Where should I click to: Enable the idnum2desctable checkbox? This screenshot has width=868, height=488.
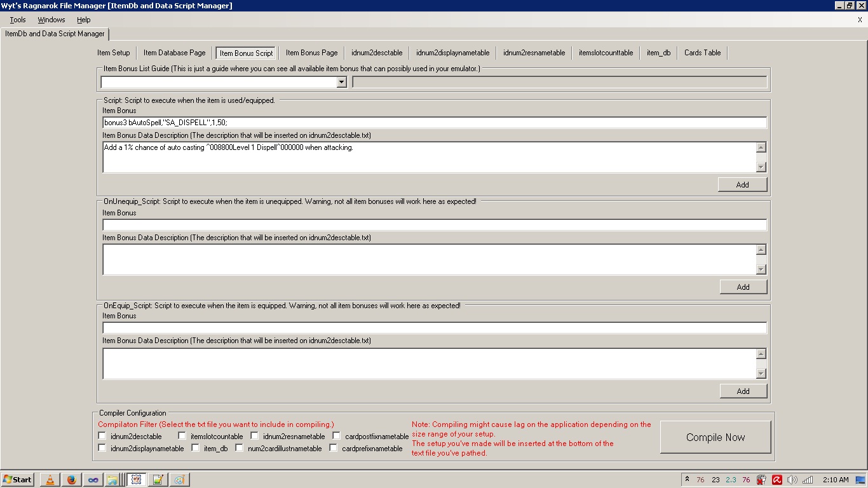(x=102, y=436)
